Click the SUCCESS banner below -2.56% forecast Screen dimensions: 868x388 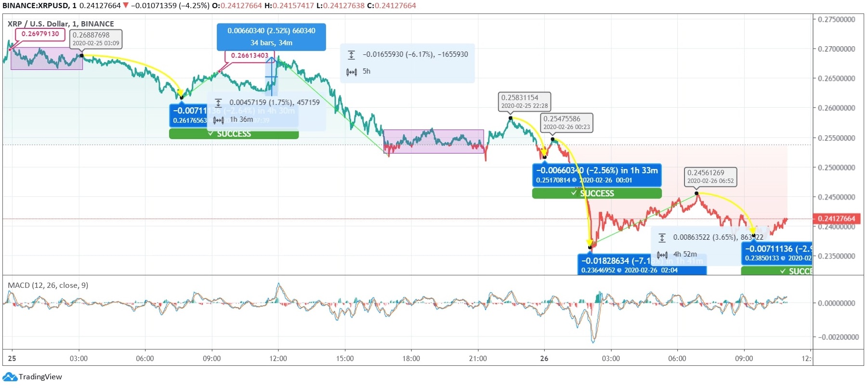[x=597, y=193]
